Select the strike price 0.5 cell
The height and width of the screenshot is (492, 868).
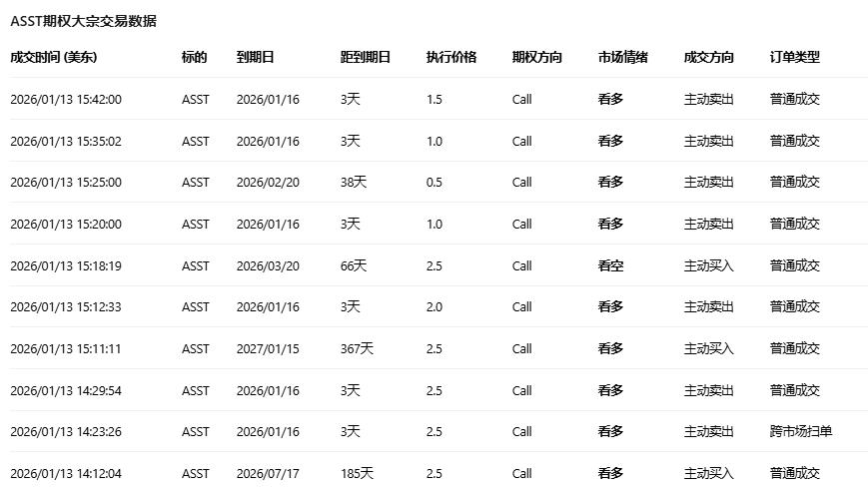(x=434, y=183)
